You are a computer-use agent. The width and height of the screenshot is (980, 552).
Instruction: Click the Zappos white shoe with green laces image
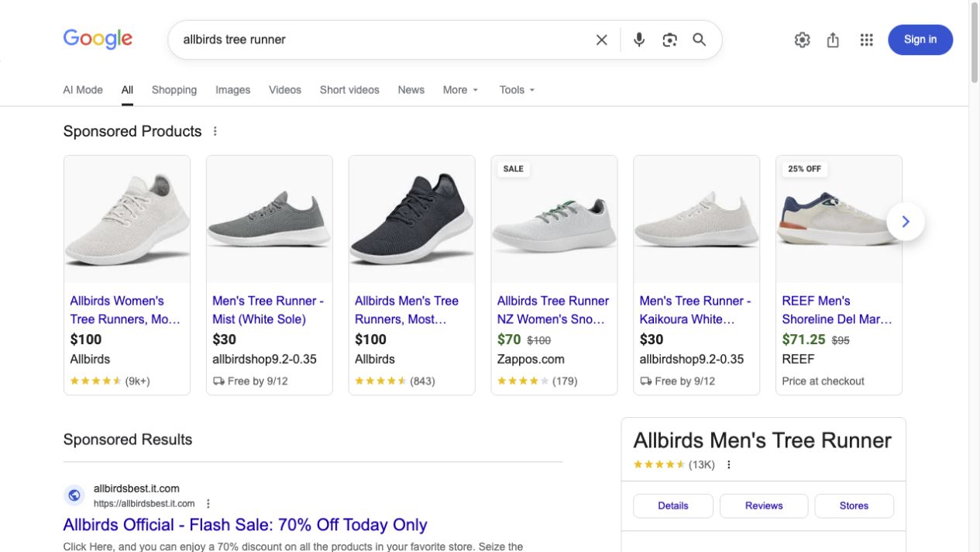(x=555, y=219)
